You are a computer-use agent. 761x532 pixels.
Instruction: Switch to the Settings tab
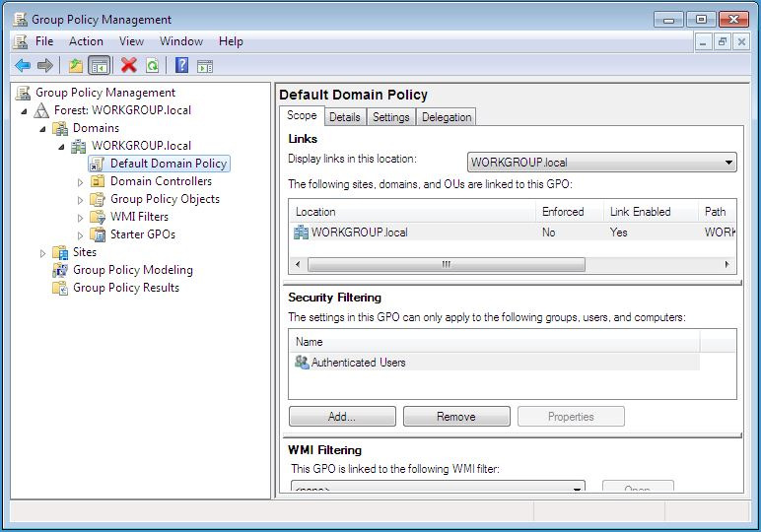tap(390, 117)
